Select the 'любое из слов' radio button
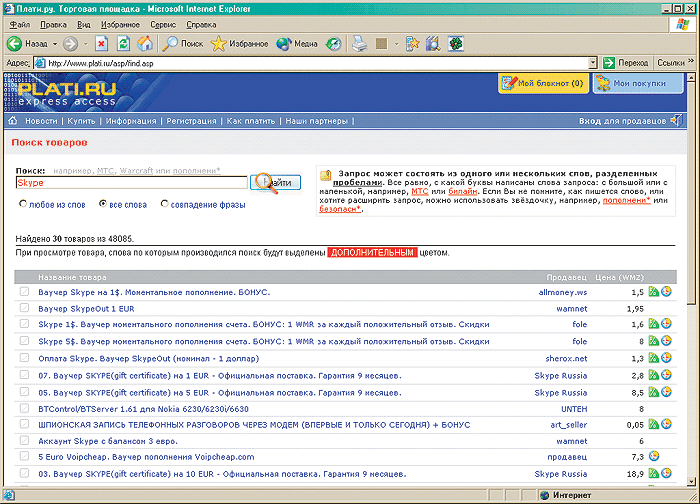Viewport: 700px width, 504px height. [23, 204]
